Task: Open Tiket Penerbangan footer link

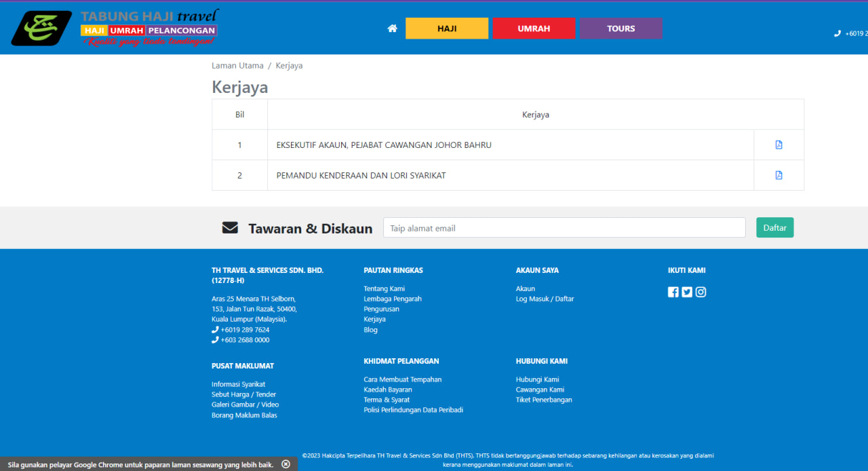Action: coord(544,400)
